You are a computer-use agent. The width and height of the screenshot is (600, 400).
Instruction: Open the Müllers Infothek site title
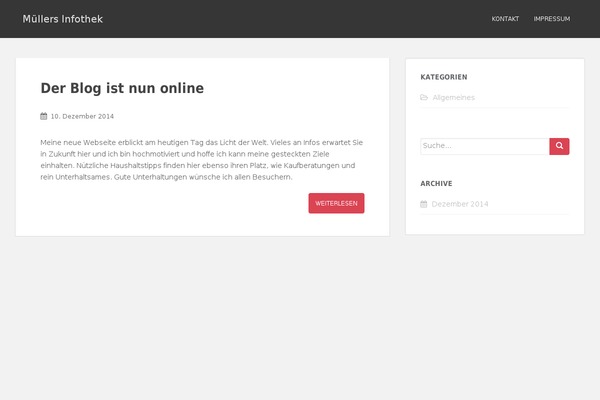tap(62, 19)
